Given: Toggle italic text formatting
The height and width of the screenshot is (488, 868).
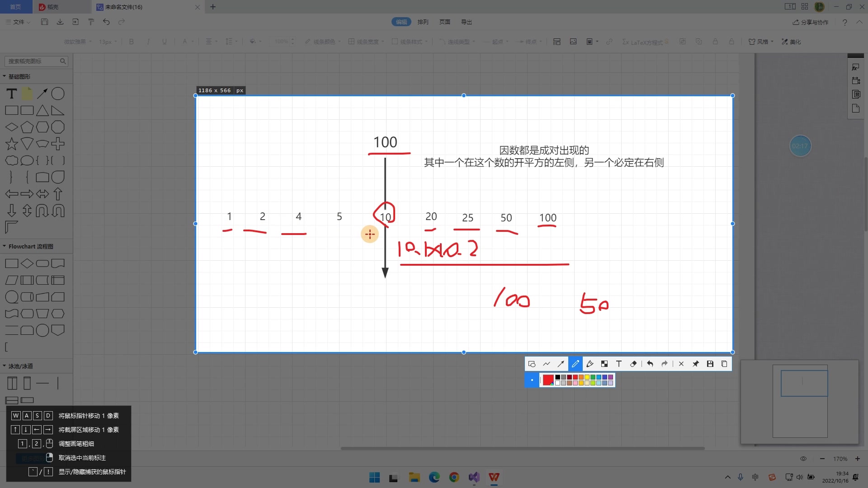Looking at the screenshot, I should [148, 42].
